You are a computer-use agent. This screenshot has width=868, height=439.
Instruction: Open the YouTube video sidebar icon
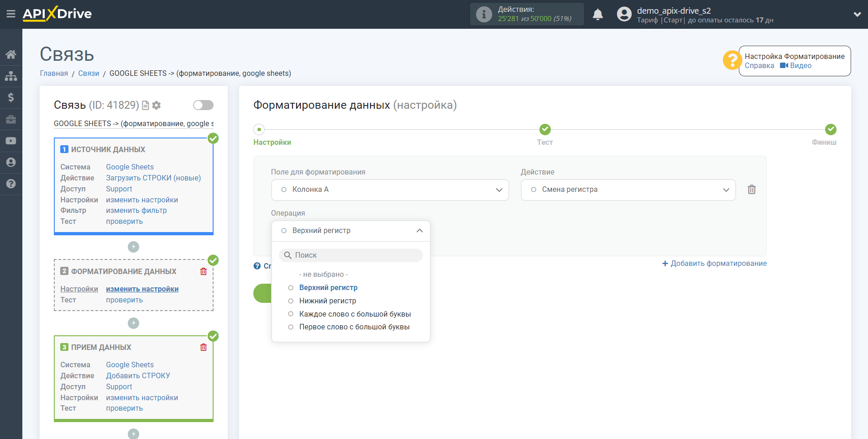(x=11, y=141)
